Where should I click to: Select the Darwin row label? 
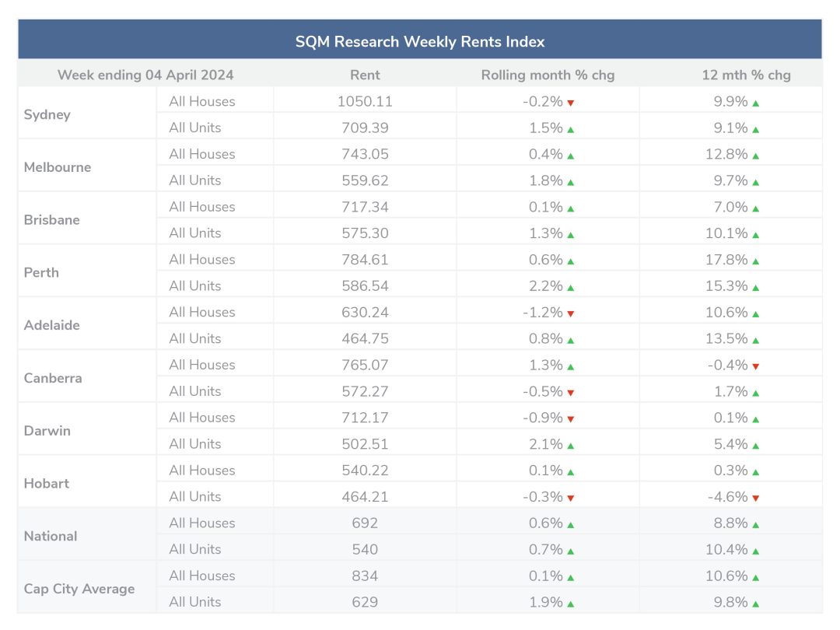(x=47, y=431)
